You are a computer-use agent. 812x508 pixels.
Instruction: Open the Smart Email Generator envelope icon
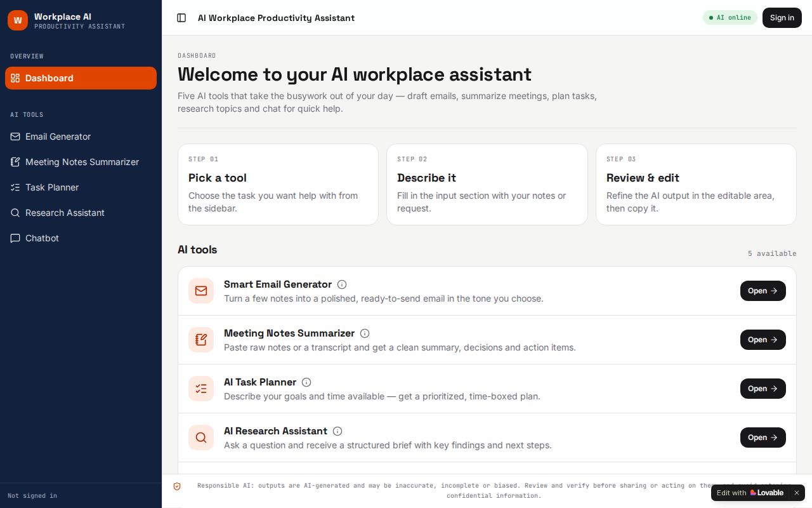pyautogui.click(x=201, y=291)
